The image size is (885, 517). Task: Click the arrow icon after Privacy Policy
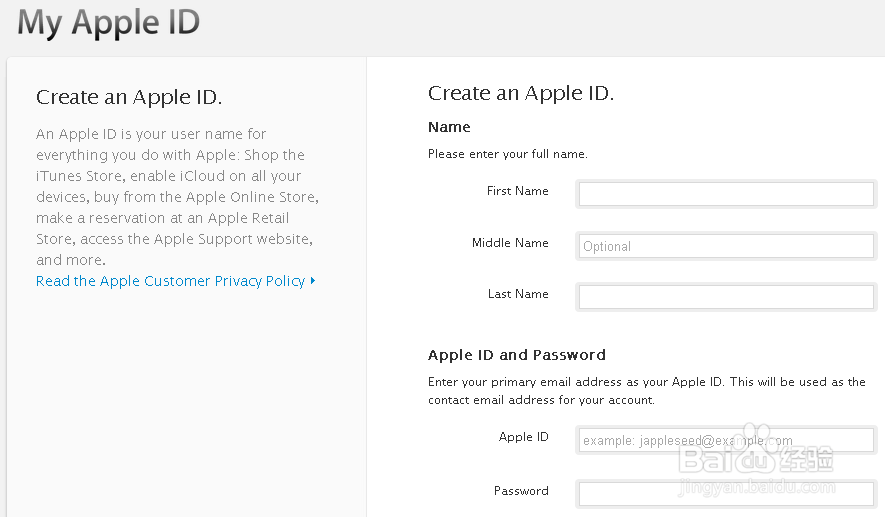coord(313,281)
